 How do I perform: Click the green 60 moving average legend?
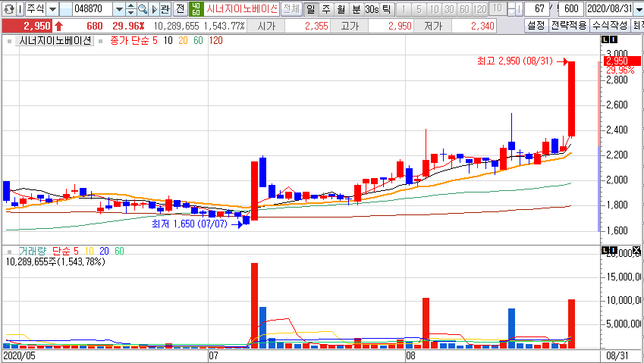[x=198, y=41]
